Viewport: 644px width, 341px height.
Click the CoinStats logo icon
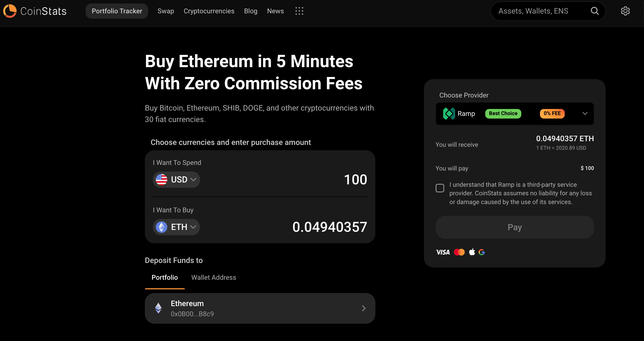coord(10,11)
